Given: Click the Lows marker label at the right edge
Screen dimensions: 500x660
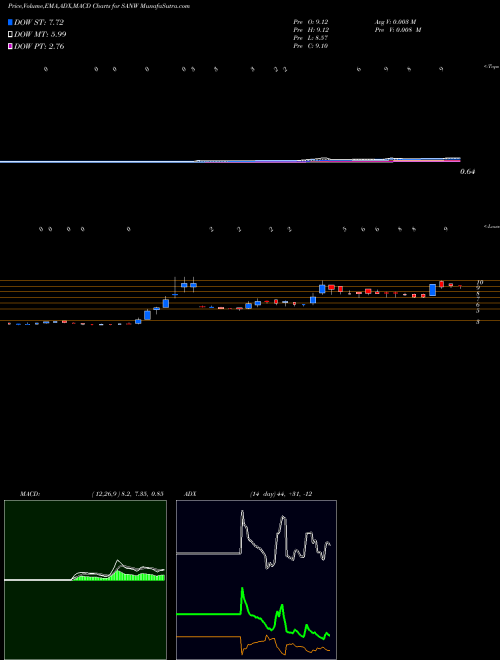Looking at the screenshot, I should point(491,226).
